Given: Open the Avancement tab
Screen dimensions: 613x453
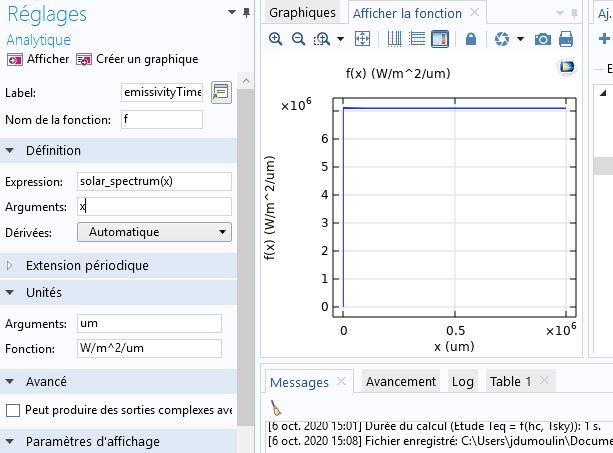Looking at the screenshot, I should [x=400, y=381].
